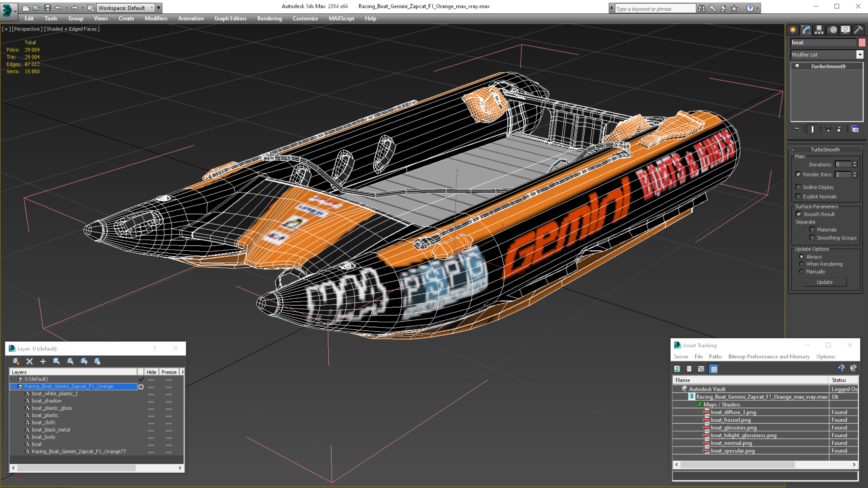The image size is (868, 488).
Task: Click Shaded + Edged Faces viewport label
Action: pyautogui.click(x=72, y=29)
